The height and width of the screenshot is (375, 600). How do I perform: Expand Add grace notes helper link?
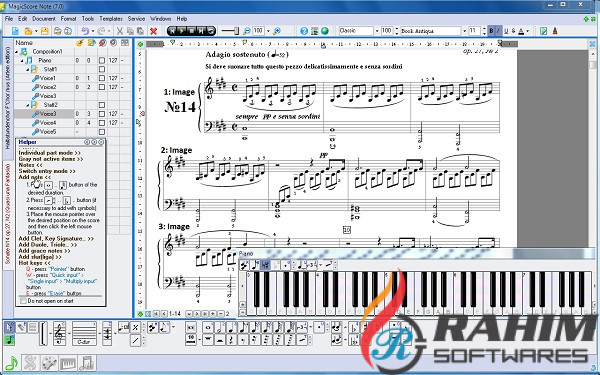[44, 251]
